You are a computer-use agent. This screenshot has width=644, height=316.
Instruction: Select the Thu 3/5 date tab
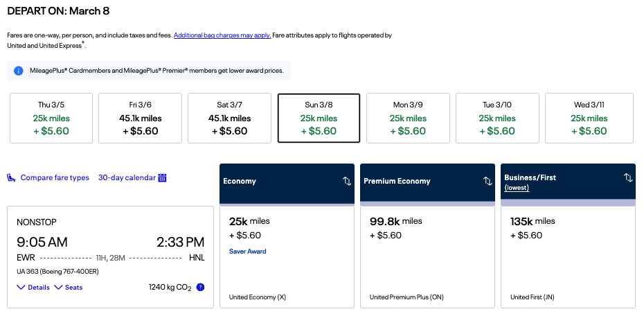point(51,119)
